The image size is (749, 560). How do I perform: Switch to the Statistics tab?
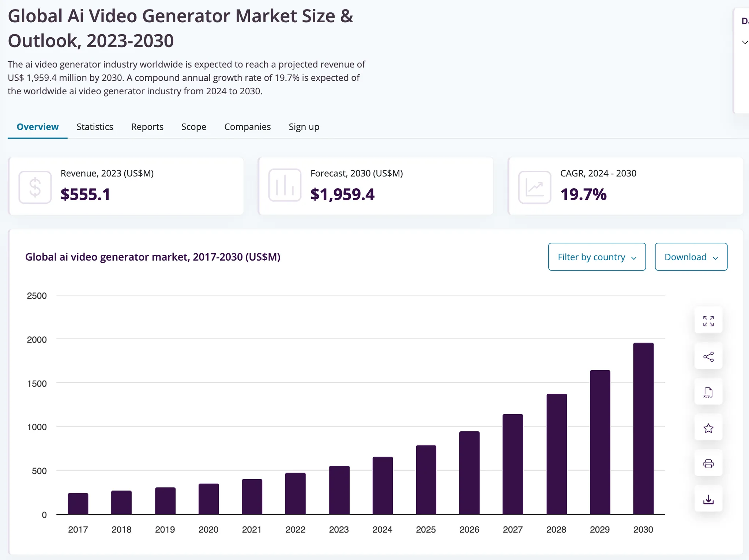pos(95,127)
